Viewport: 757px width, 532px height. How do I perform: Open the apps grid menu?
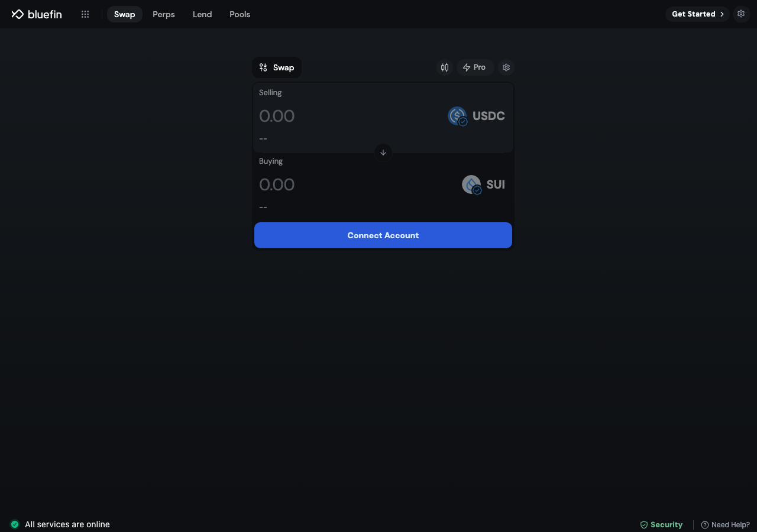click(x=85, y=14)
